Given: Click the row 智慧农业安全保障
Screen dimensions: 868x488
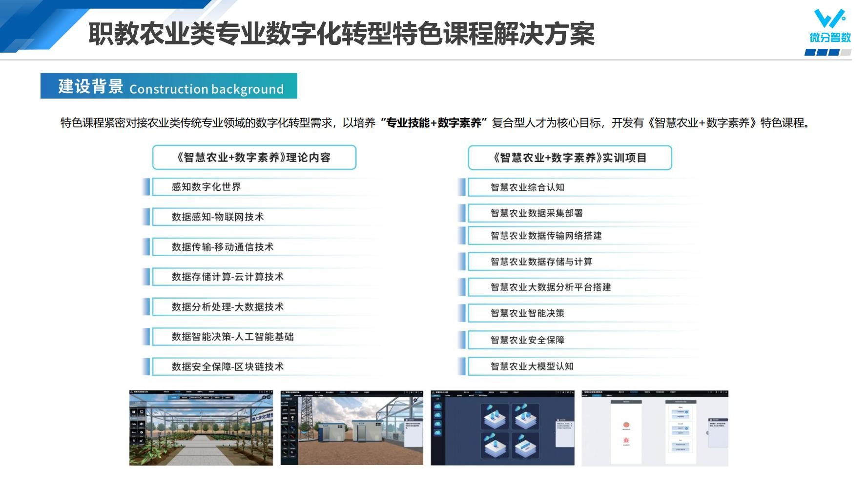Looking at the screenshot, I should (x=579, y=340).
